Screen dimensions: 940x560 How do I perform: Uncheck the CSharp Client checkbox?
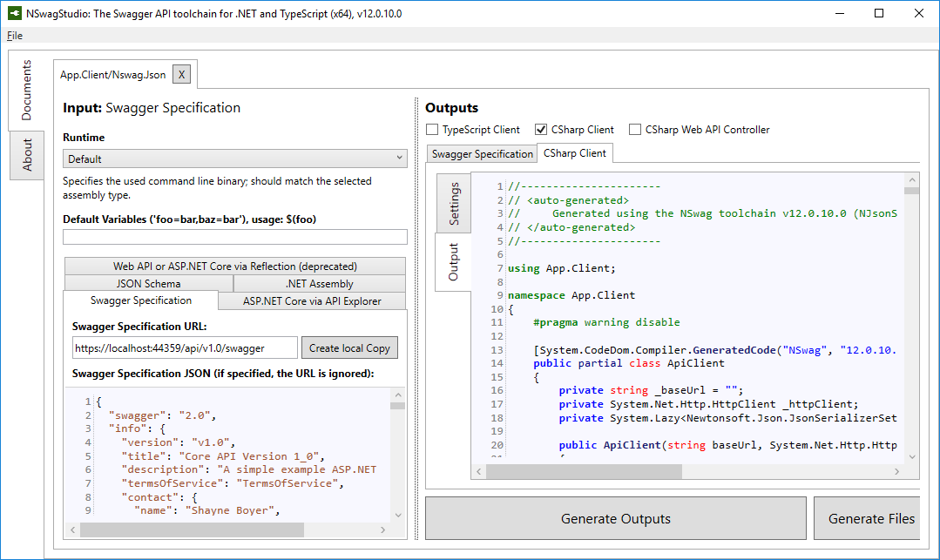541,130
